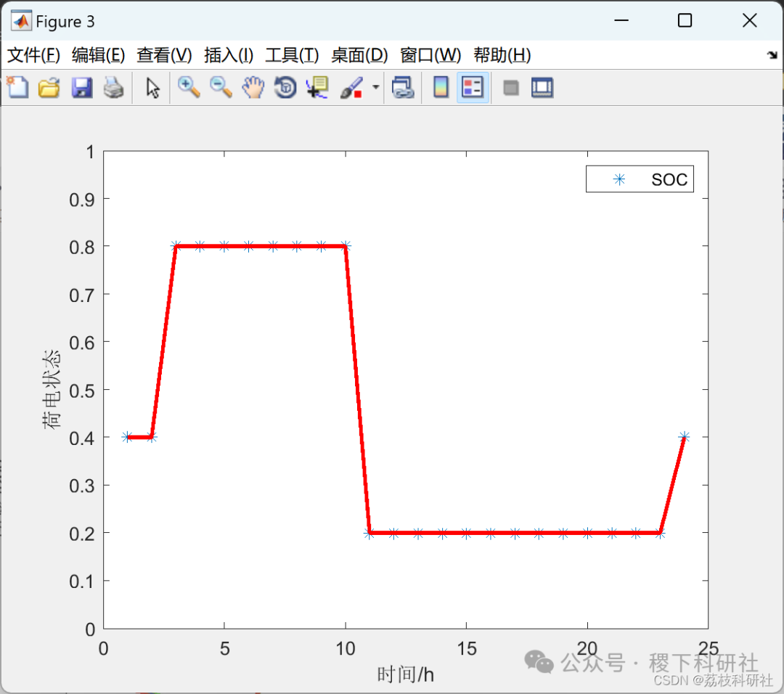Open a file with folder icon
Image resolution: width=784 pixels, height=694 pixels.
point(49,88)
